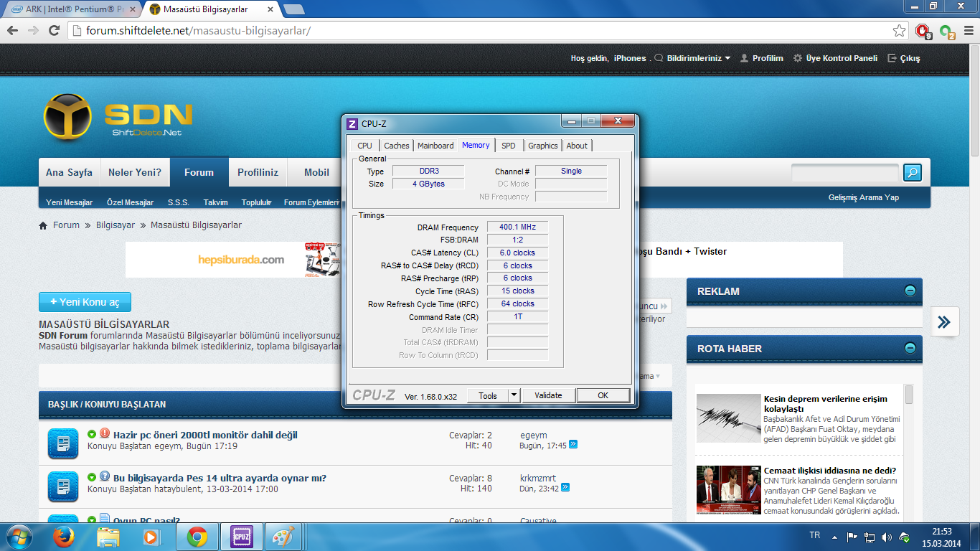This screenshot has width=980, height=551.
Task: Click the CPU-Z logo icon in the title bar
Action: (x=352, y=124)
